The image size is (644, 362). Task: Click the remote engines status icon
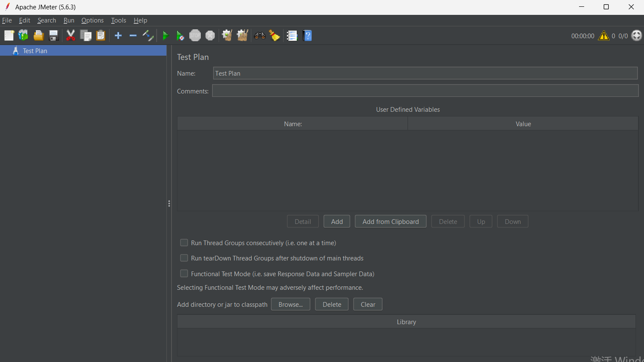pyautogui.click(x=636, y=36)
